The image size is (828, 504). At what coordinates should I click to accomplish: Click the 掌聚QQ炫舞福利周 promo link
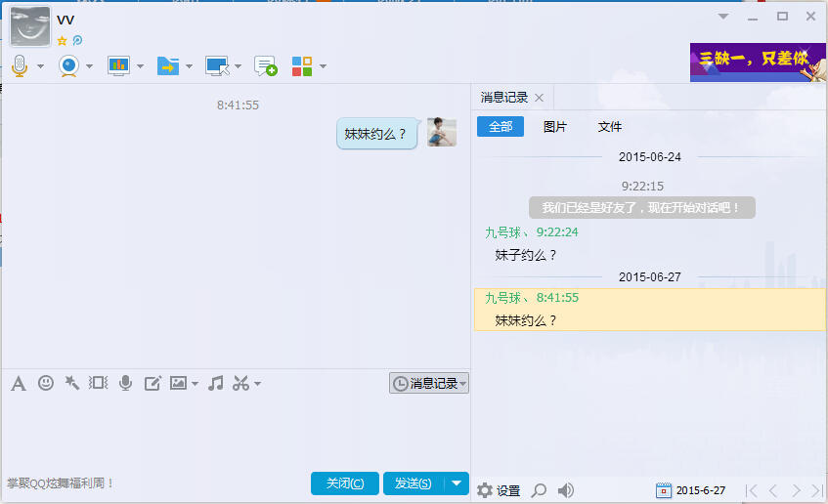point(60,483)
